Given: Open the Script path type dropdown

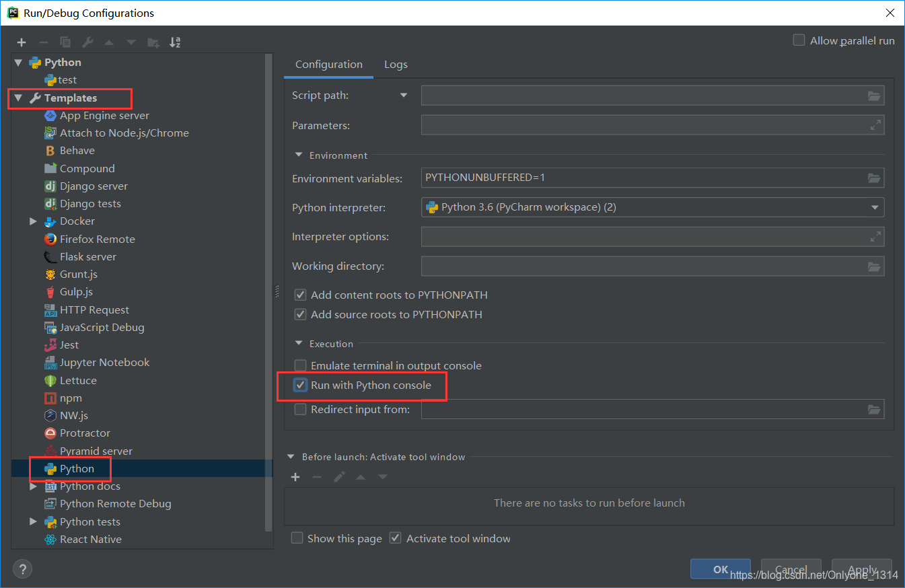Looking at the screenshot, I should coord(404,96).
